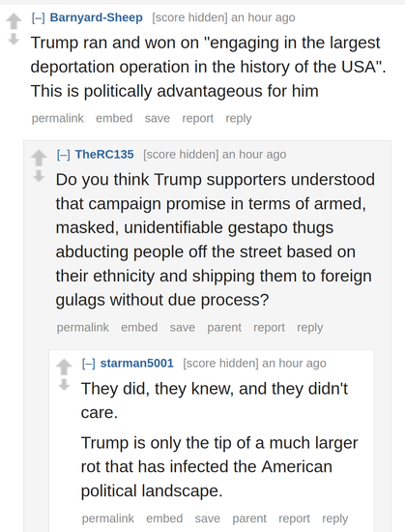The image size is (405, 532).
Task: Go to parent of starman5001's comment
Action: tap(249, 518)
